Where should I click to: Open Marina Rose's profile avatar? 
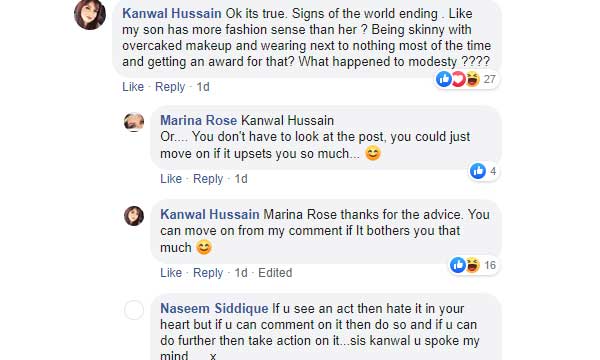click(134, 122)
